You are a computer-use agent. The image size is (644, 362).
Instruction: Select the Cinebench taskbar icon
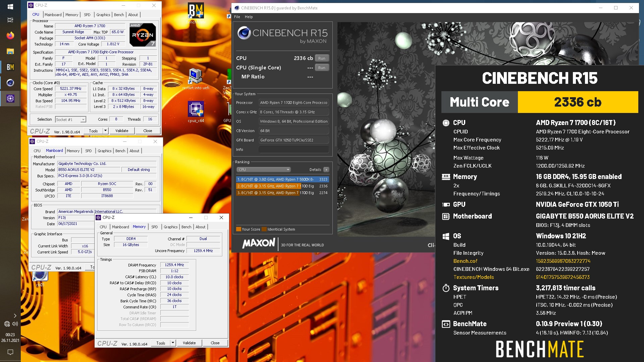10,83
